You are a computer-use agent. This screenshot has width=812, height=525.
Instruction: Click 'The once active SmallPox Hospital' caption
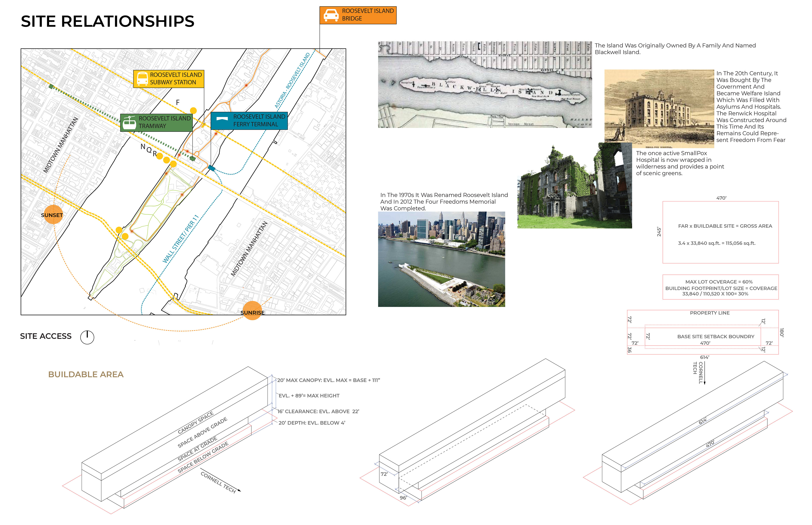(x=680, y=163)
